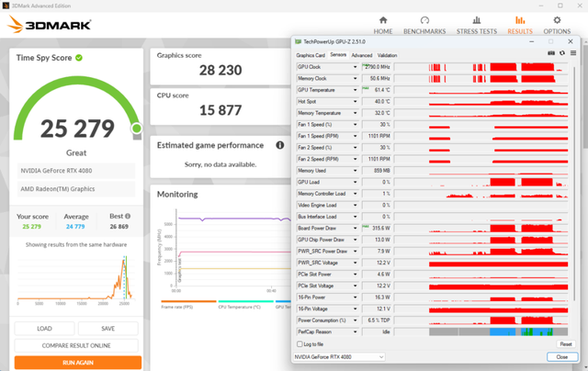Go to the Benchmarks section
The height and width of the screenshot is (371, 588).
(x=424, y=24)
